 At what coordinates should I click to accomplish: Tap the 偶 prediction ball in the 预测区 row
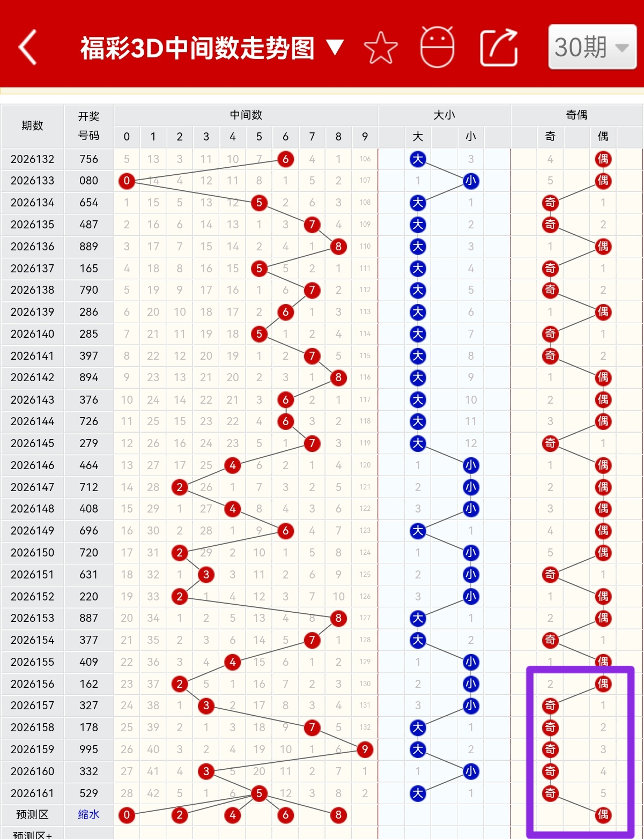603,815
